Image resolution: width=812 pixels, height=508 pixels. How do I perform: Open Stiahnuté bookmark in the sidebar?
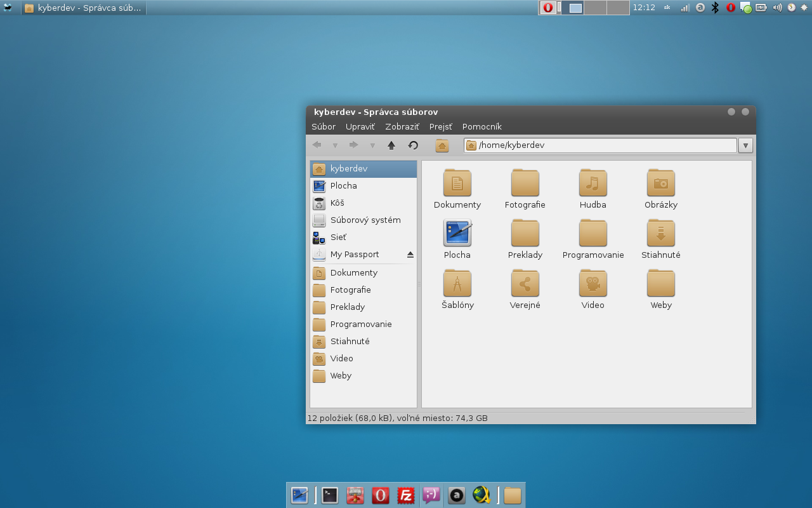363,342
